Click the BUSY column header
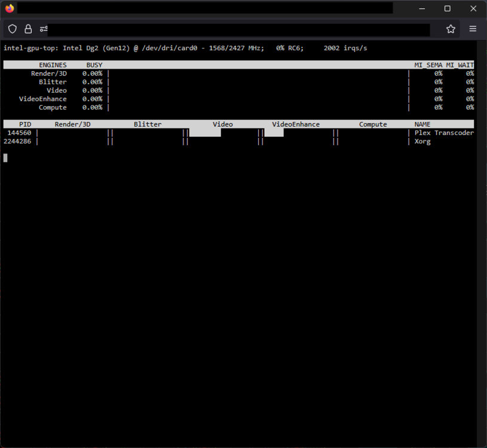Image resolution: width=487 pixels, height=448 pixels. pos(94,65)
